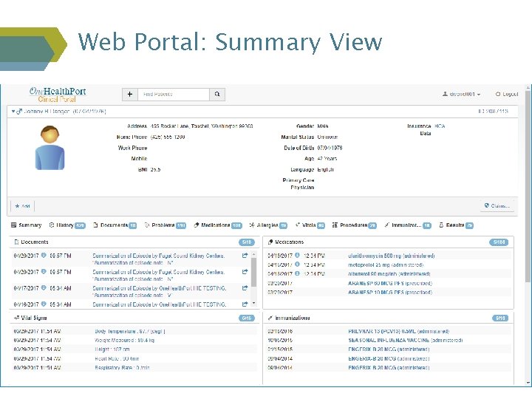Image resolution: width=532 pixels, height=399 pixels.
Task: Click the Documents panel count badge
Action: 247,242
